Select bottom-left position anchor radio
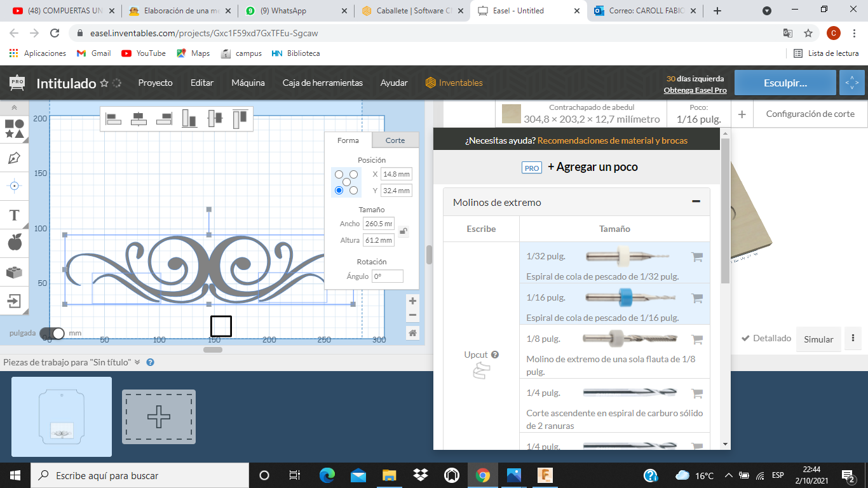Image resolution: width=868 pixels, height=488 pixels. point(339,190)
